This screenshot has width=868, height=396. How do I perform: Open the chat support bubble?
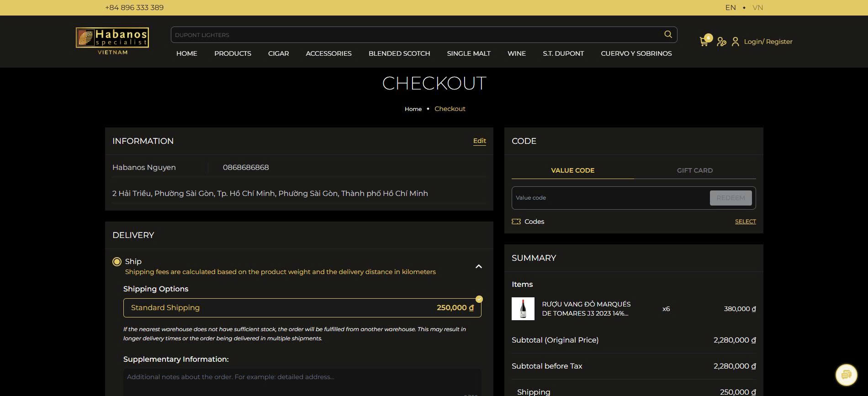(846, 375)
